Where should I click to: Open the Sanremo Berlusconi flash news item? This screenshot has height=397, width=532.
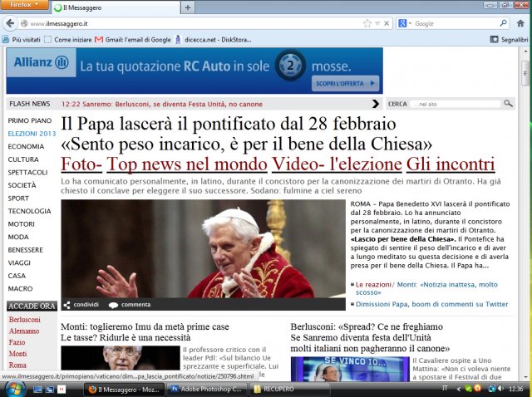(x=162, y=104)
